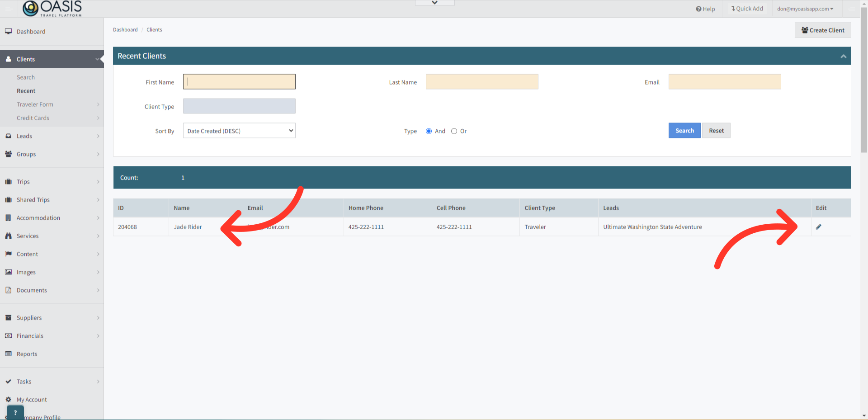This screenshot has height=420, width=868.
Task: Click the Dashboard monitor icon in sidebar
Action: coord(8,31)
